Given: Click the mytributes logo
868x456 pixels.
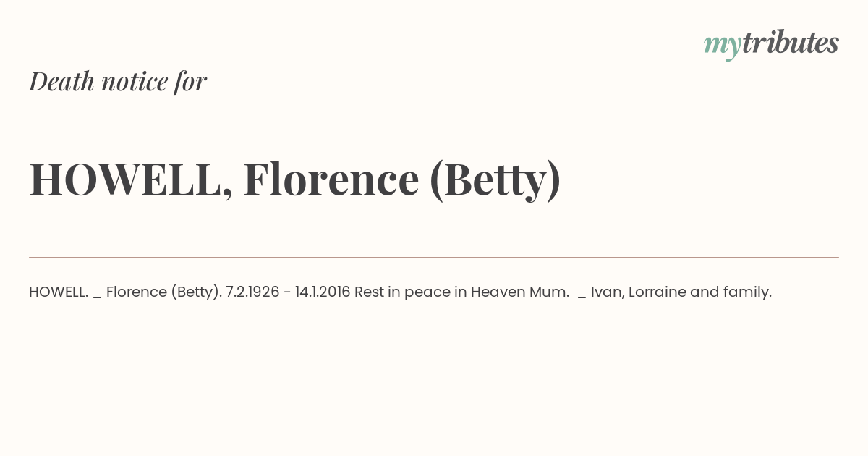Looking at the screenshot, I should tap(771, 44).
